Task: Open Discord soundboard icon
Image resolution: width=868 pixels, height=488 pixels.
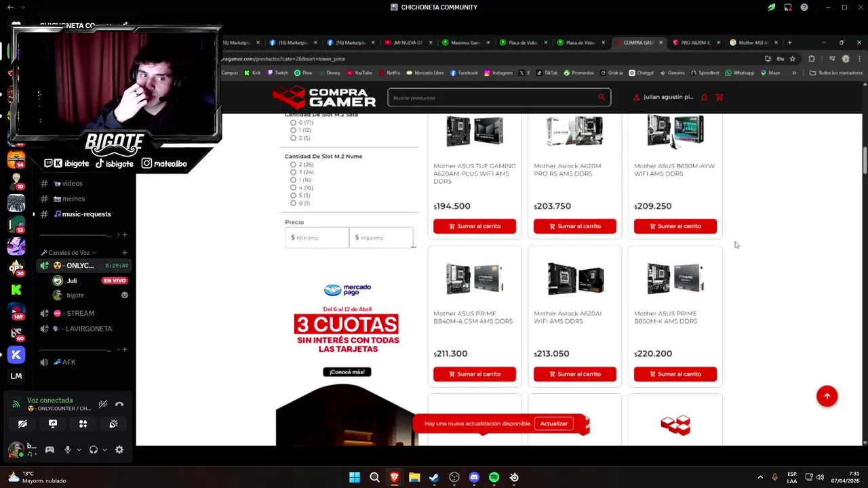Action: pos(113,424)
